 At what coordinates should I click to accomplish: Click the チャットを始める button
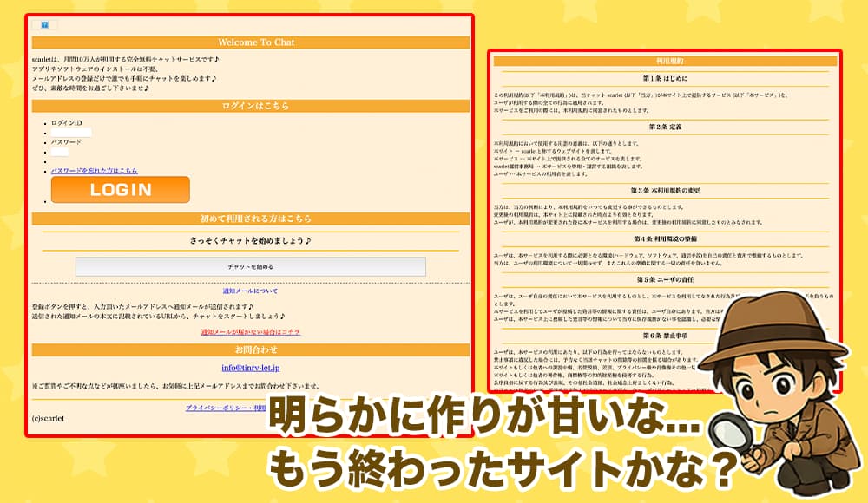tap(250, 266)
